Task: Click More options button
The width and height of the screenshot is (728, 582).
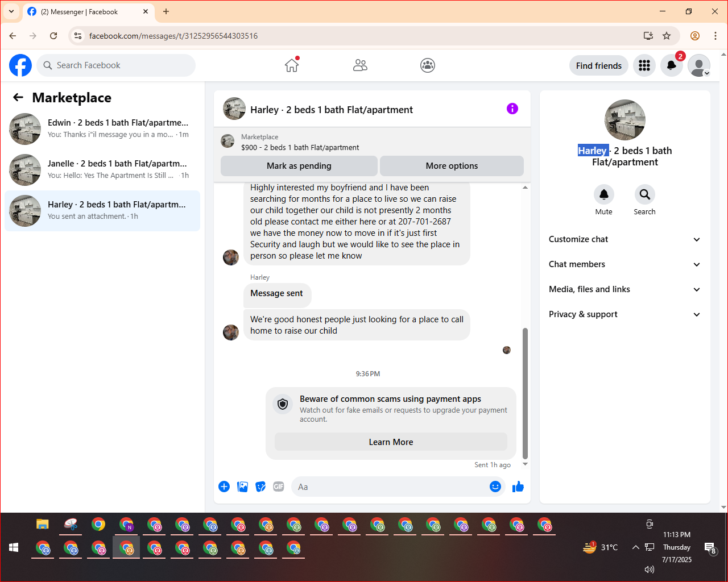Action: [452, 166]
